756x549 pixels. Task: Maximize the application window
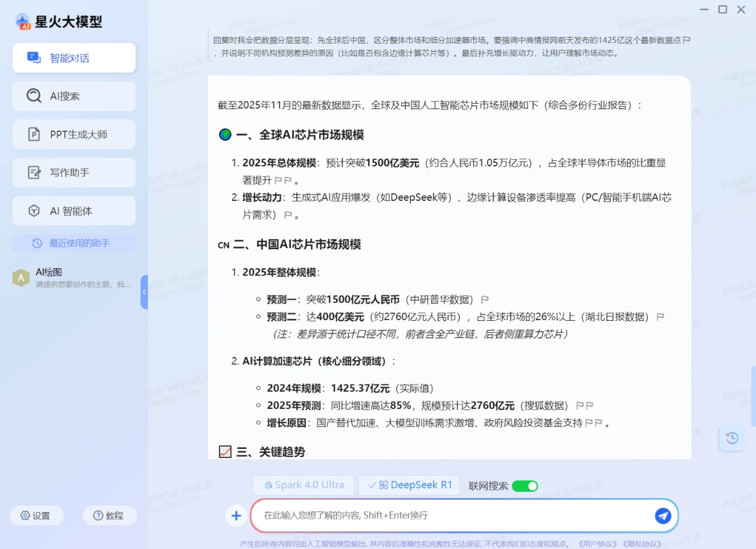pos(723,10)
